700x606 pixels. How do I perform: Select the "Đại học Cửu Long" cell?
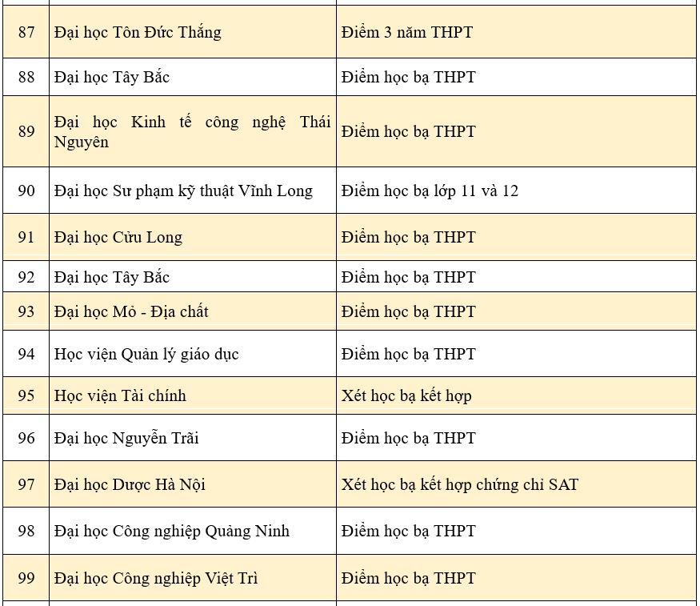point(118,238)
